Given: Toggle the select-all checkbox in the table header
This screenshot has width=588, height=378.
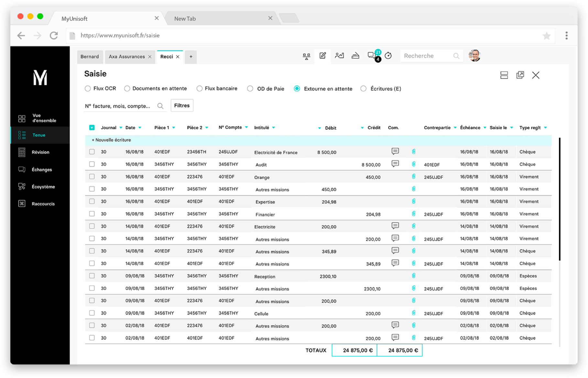Looking at the screenshot, I should coord(92,127).
